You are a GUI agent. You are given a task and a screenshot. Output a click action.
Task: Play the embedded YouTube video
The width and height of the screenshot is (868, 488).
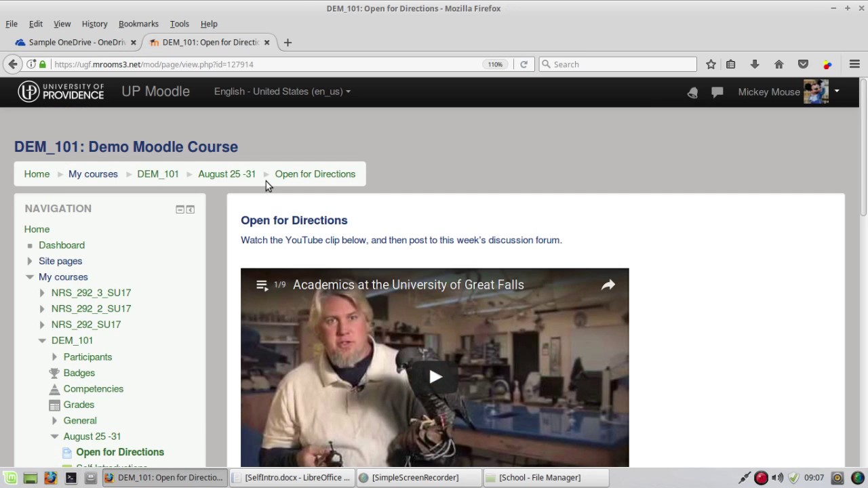coord(435,377)
